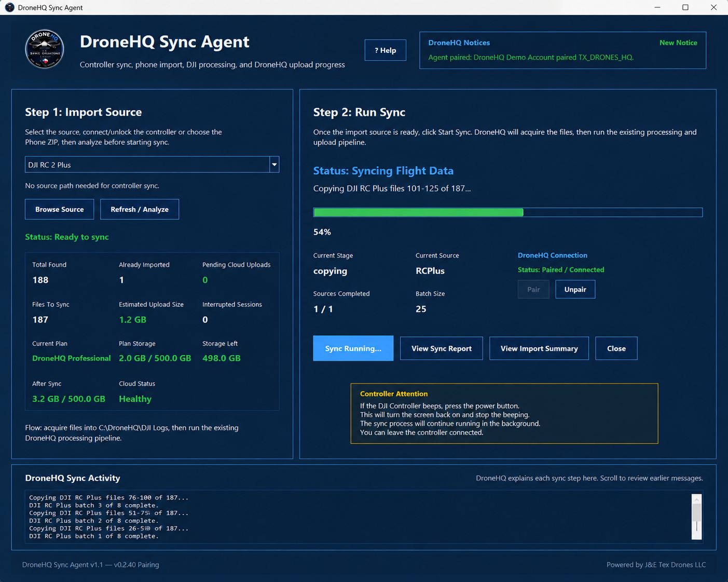Click the DroneHQ round logo
This screenshot has height=582, width=728.
click(45, 49)
